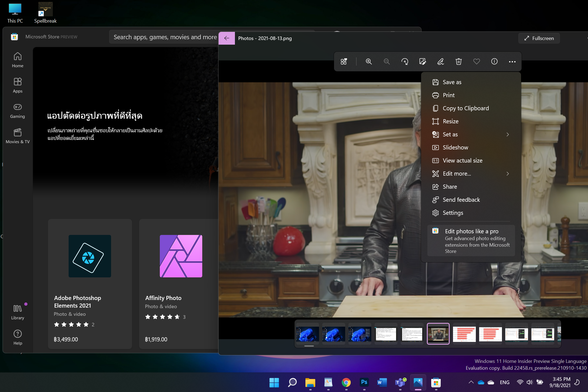Choose Save as from menu

click(x=471, y=82)
